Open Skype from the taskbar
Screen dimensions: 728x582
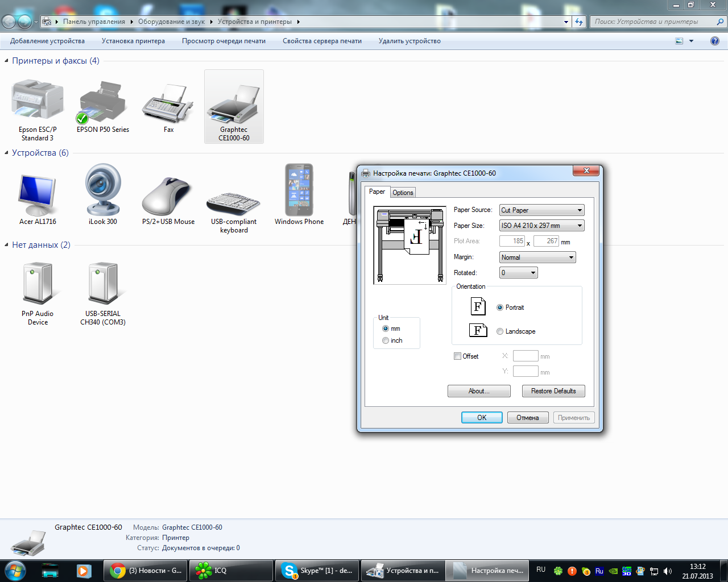(316, 571)
